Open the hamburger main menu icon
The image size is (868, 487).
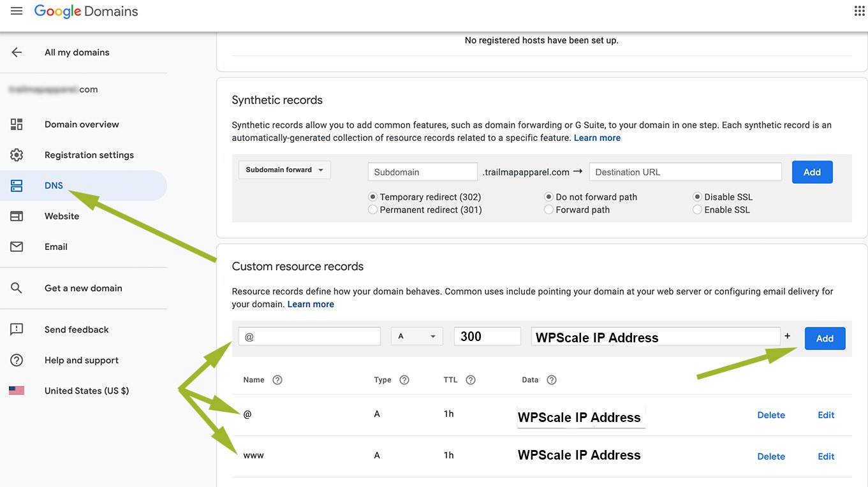17,11
